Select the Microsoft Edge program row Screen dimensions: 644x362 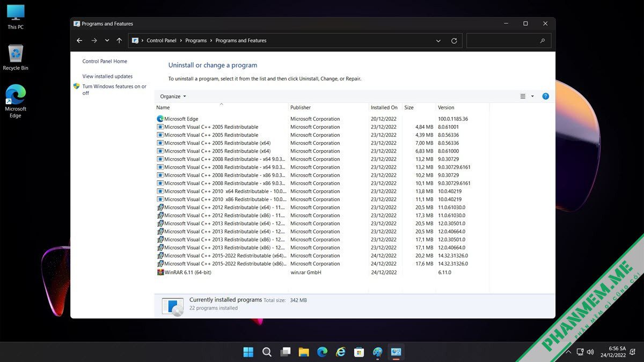tap(323, 119)
